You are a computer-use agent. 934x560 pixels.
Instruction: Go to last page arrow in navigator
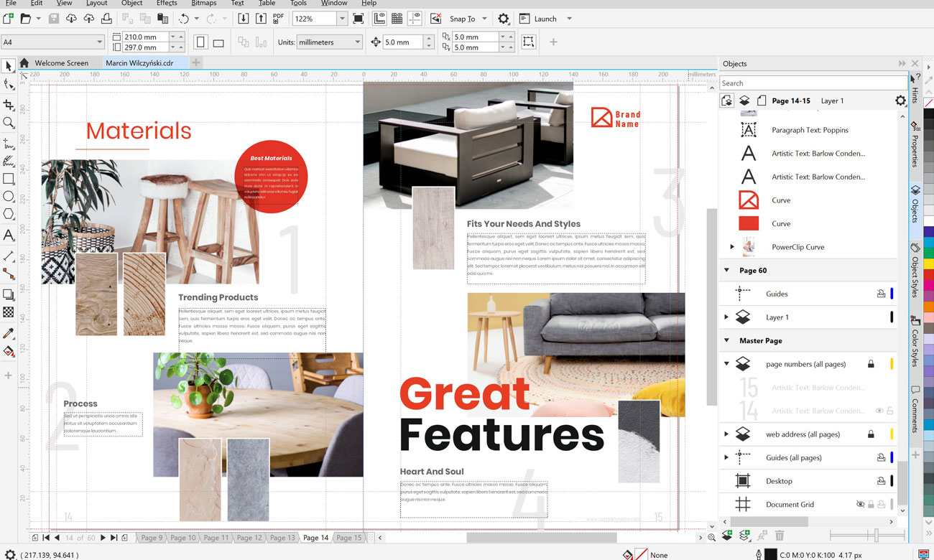pos(114,538)
